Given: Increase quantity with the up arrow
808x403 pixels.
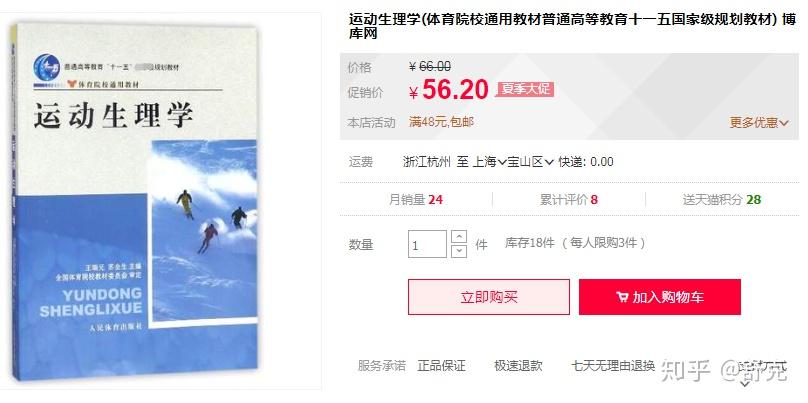Looking at the screenshot, I should 459,237.
